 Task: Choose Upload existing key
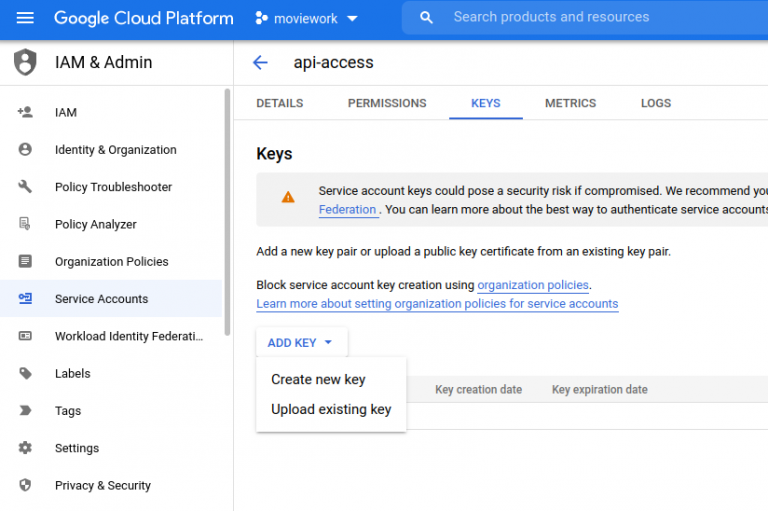331,409
